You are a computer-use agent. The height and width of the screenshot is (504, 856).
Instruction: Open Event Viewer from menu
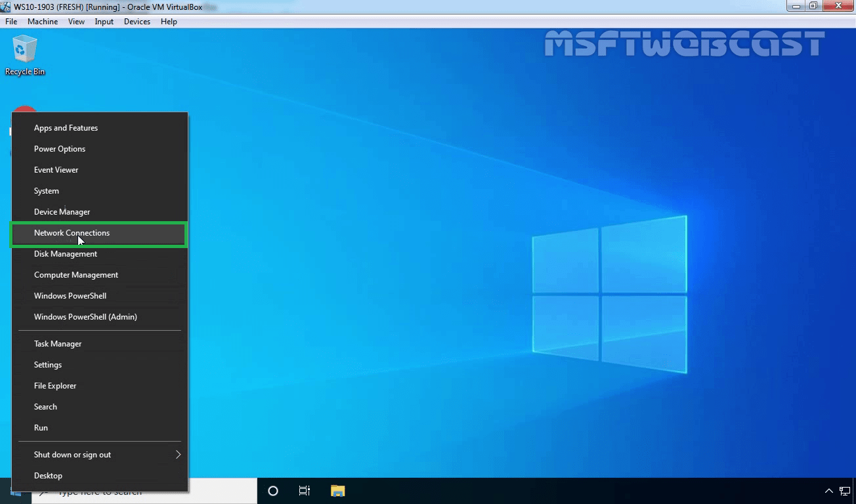pos(100,170)
